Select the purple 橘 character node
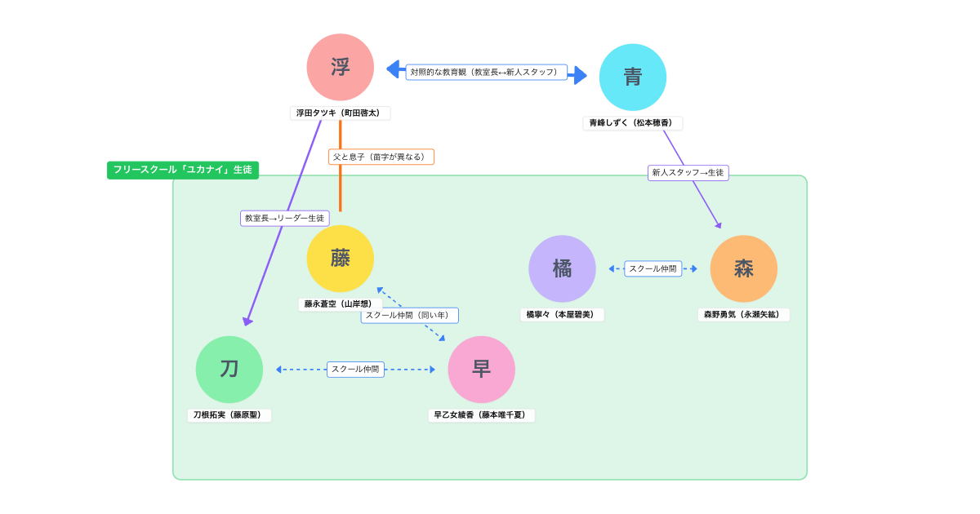Viewport: 980px width, 514px height. coord(562,268)
